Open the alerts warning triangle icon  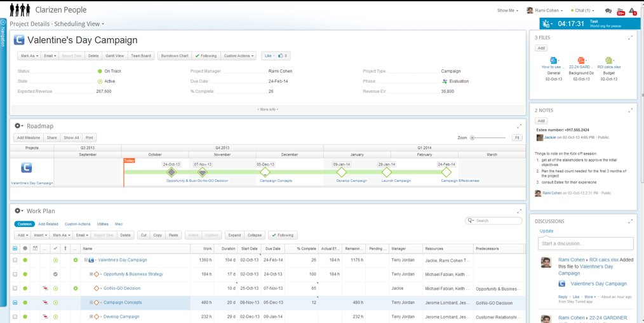633,11
